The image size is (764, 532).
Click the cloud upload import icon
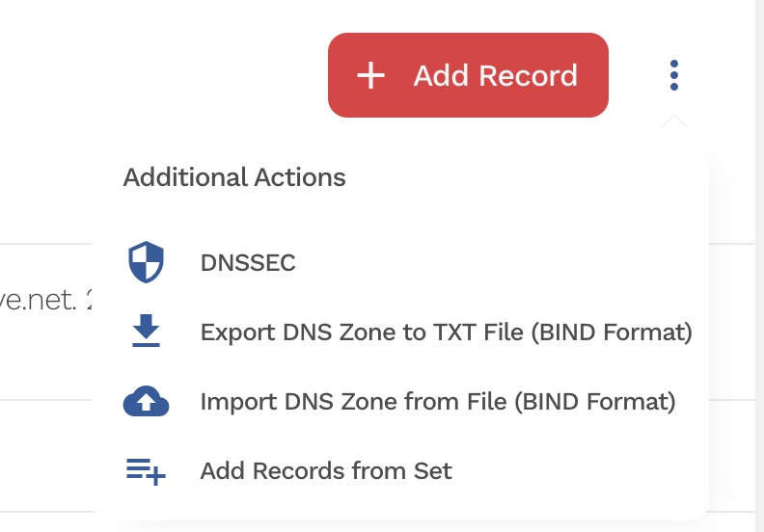point(147,402)
